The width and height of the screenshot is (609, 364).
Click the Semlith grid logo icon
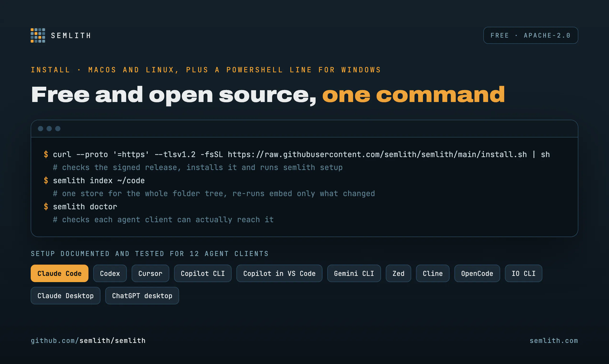coord(38,35)
